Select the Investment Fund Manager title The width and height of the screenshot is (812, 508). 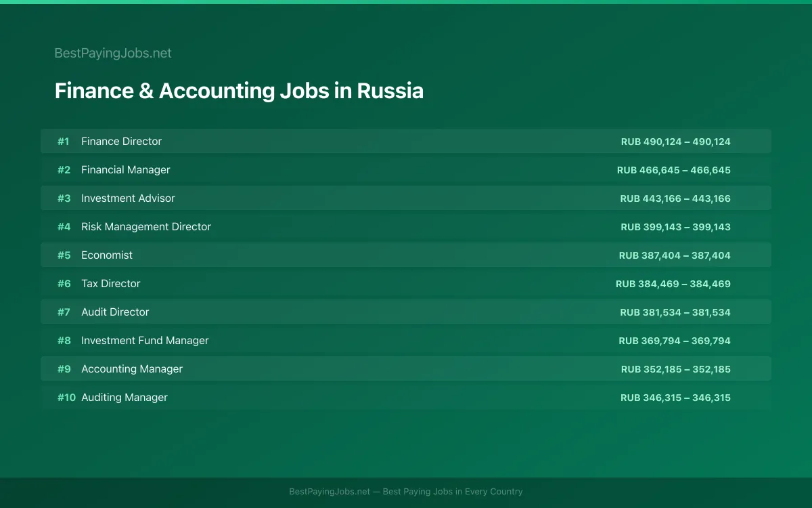point(145,341)
